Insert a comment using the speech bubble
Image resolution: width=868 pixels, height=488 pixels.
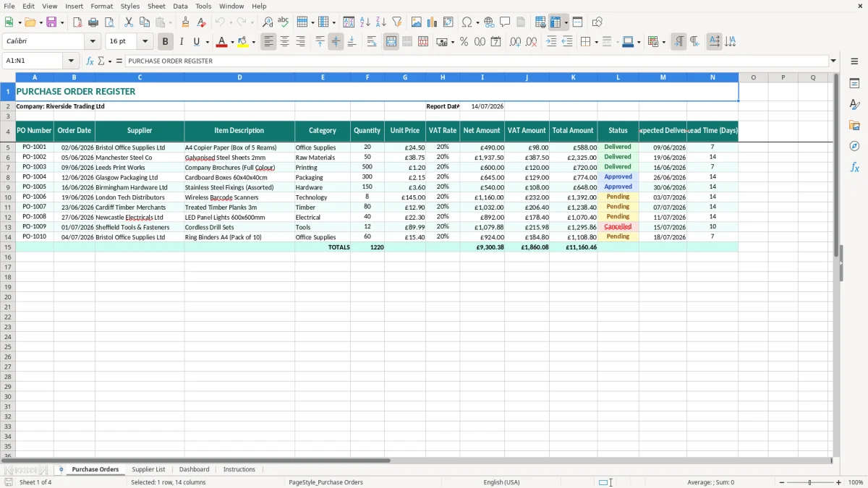pyautogui.click(x=505, y=22)
